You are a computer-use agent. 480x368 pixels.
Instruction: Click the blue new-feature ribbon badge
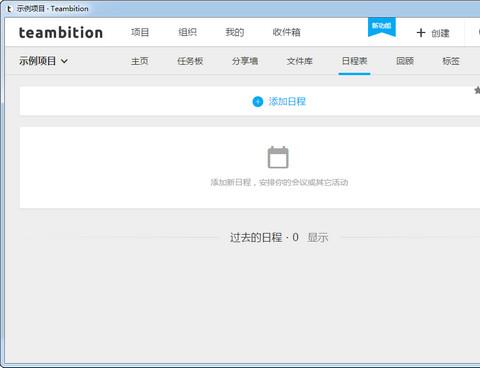382,27
